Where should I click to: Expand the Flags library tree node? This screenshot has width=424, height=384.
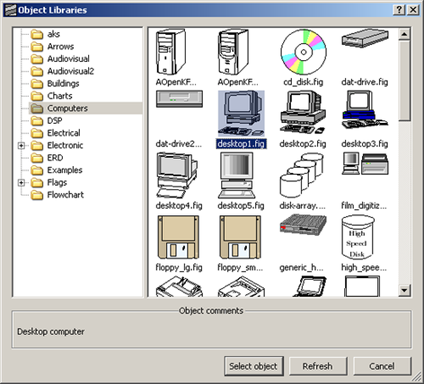(x=21, y=182)
